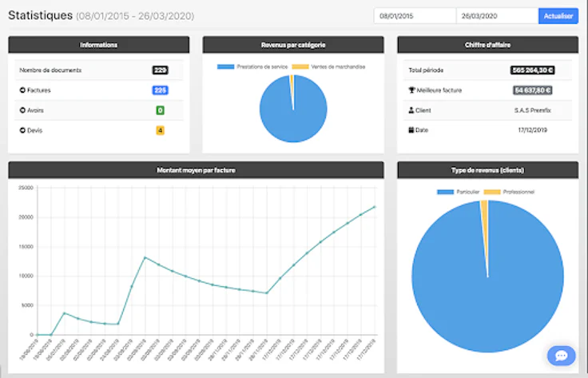Click the Actualiser button

[x=558, y=16]
